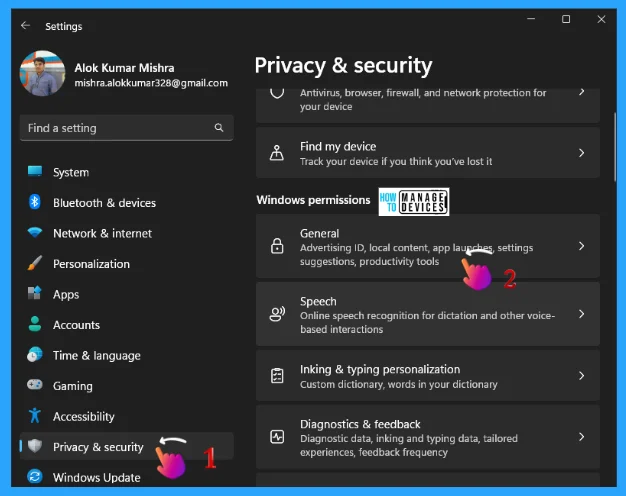
Task: Click the mishra.alokkumar328@gmail.com email
Action: pyautogui.click(x=151, y=83)
